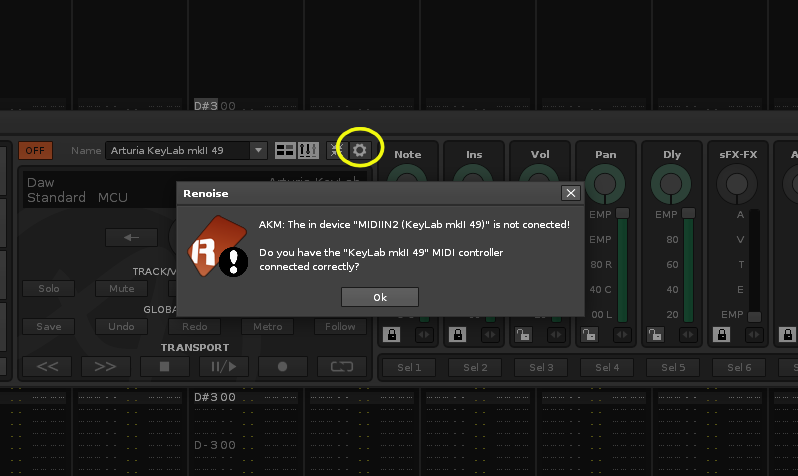This screenshot has height=476, width=798.
Task: Toggle the open lock under Pan column
Action: (589, 334)
